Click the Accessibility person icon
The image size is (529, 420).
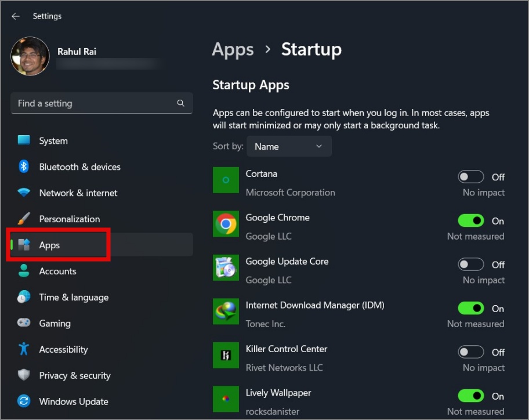pyautogui.click(x=23, y=349)
